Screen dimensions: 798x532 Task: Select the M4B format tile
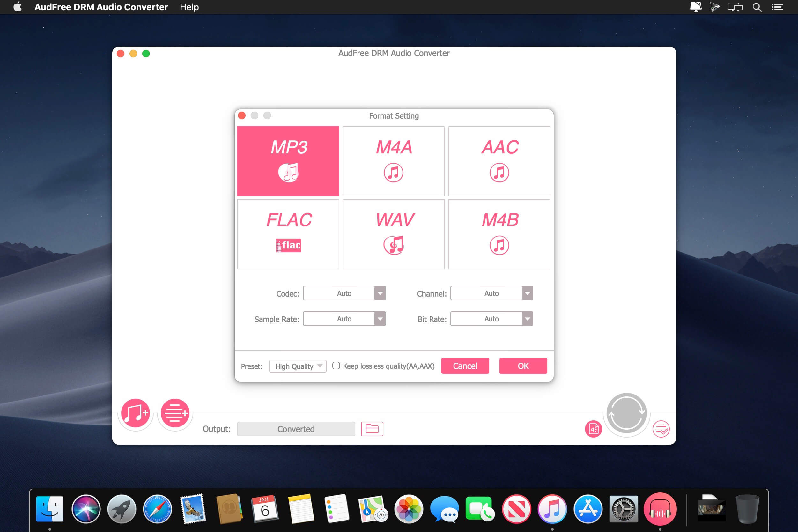click(499, 234)
